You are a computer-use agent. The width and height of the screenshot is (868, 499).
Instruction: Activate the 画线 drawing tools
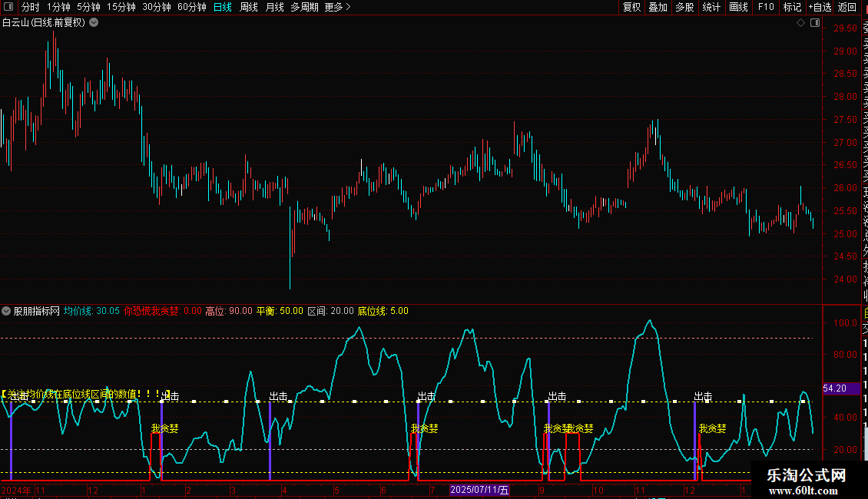click(738, 7)
